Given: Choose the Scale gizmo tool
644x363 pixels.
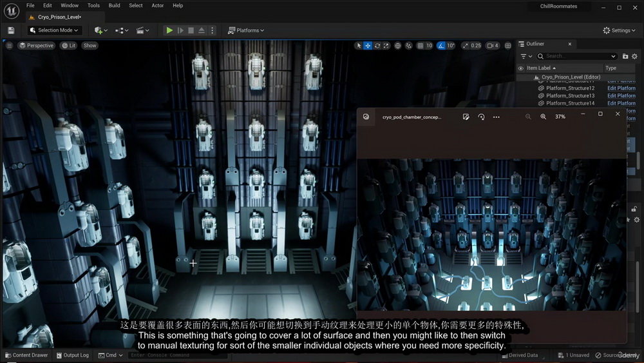Looking at the screenshot, I should [386, 46].
